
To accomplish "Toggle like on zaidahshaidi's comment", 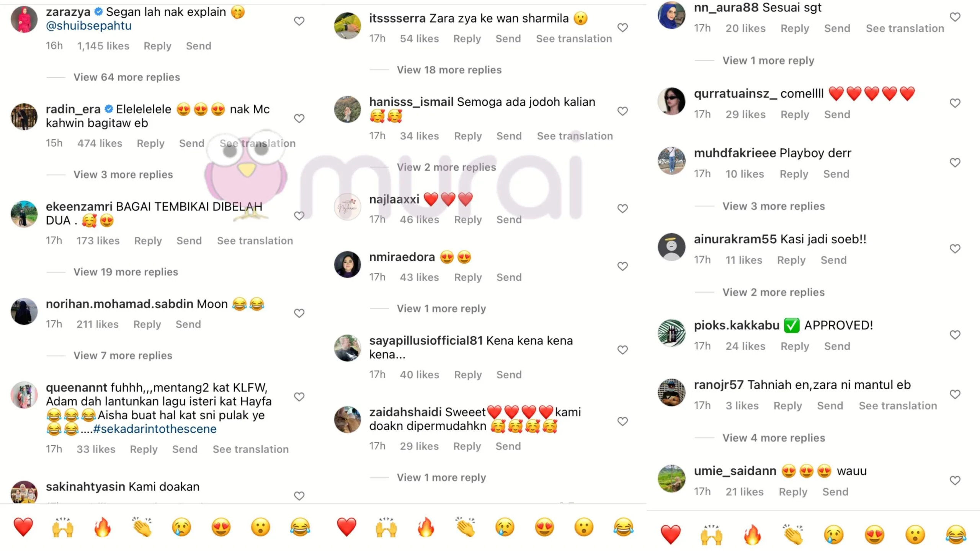I will coord(622,421).
